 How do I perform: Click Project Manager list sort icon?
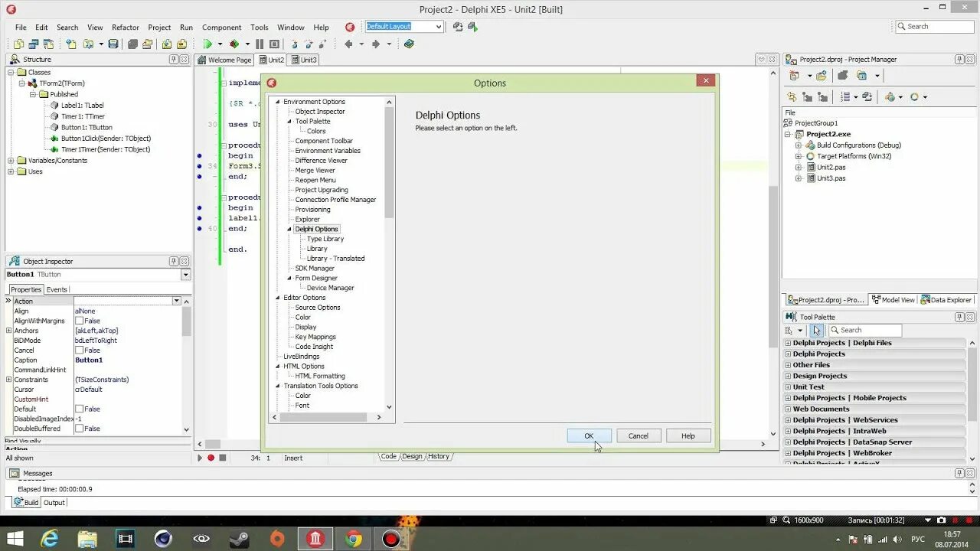coord(845,97)
